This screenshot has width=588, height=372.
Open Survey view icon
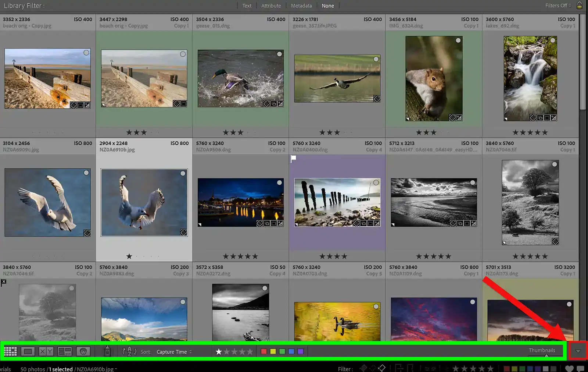65,351
